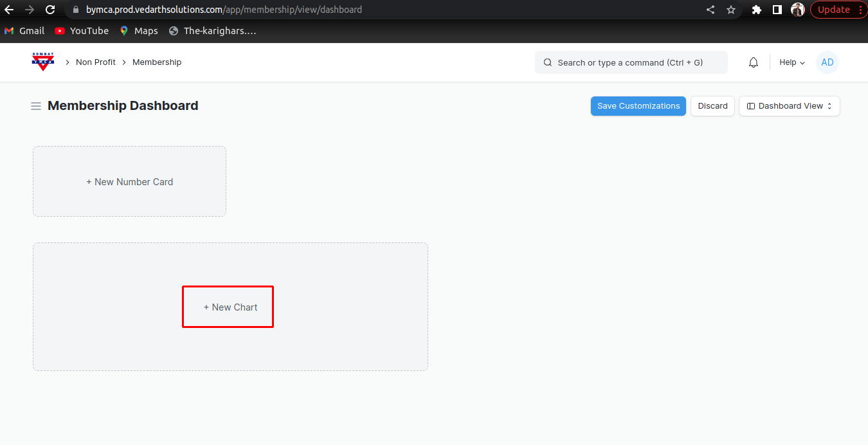Go back with the browser arrow
This screenshot has height=445, width=868.
9,10
